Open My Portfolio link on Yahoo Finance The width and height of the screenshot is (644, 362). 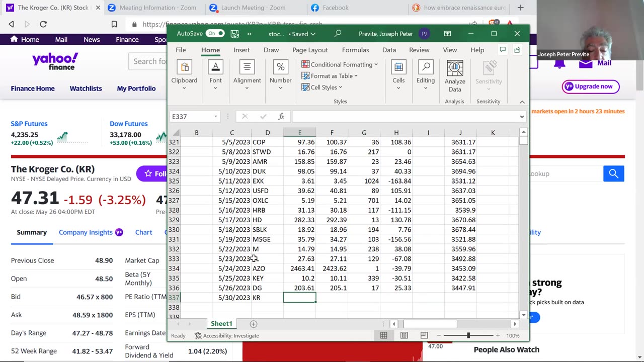coord(136,88)
